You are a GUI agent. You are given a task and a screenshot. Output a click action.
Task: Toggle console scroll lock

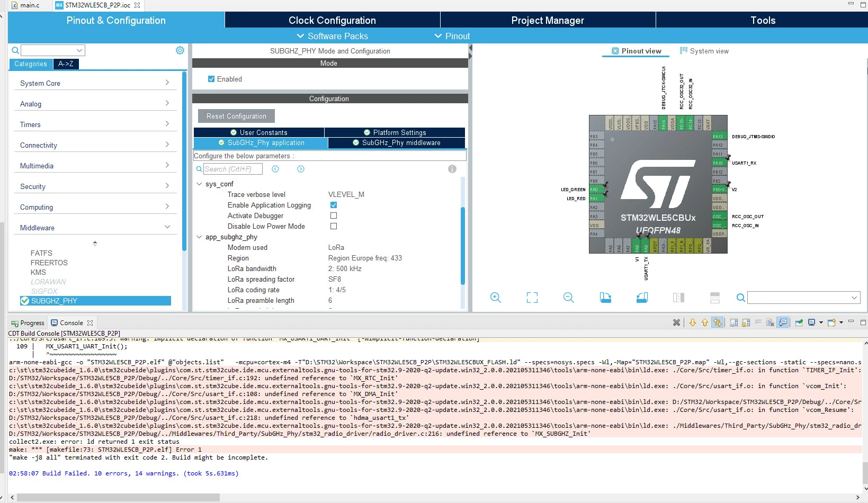[746, 322]
